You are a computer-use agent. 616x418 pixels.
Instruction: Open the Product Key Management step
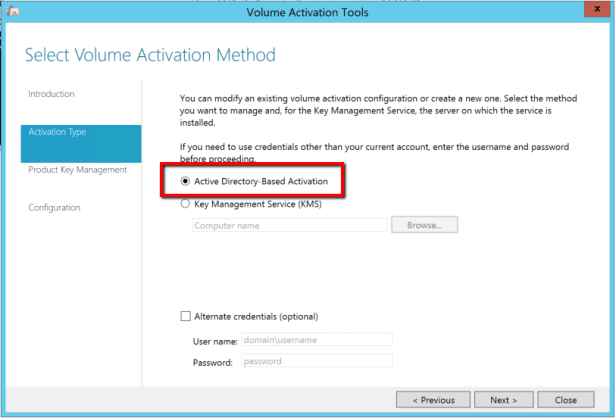click(x=77, y=170)
